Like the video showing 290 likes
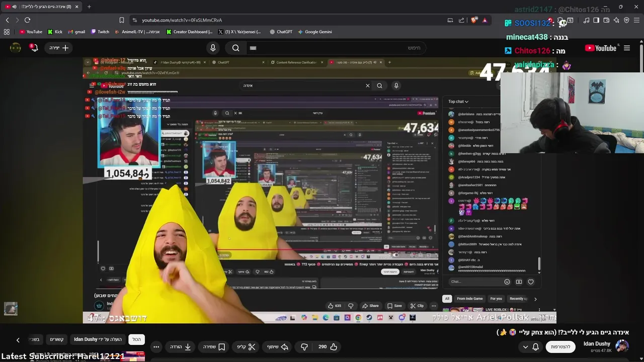The width and height of the screenshot is (644, 362). 328,347
